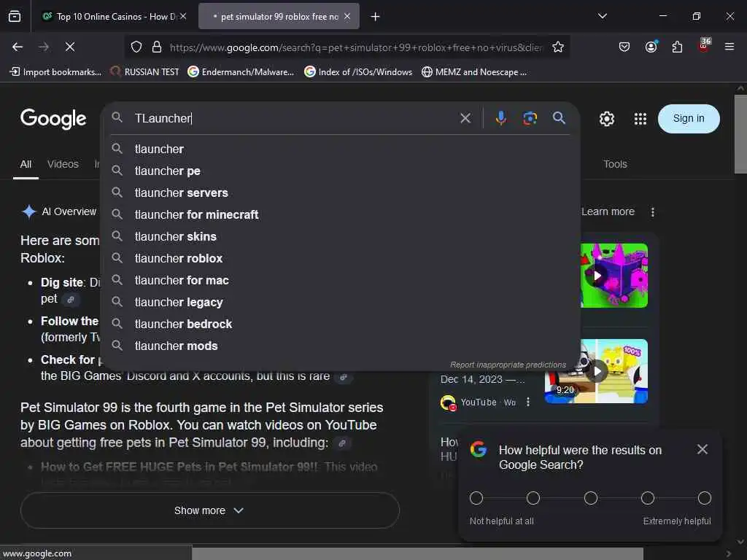Open Firefox application hamburger menu
Screen dimensions: 747x560
coord(729,47)
